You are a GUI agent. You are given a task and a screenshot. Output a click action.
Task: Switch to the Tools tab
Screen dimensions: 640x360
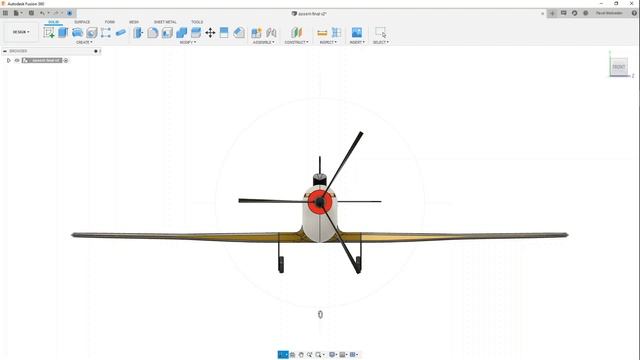click(197, 22)
